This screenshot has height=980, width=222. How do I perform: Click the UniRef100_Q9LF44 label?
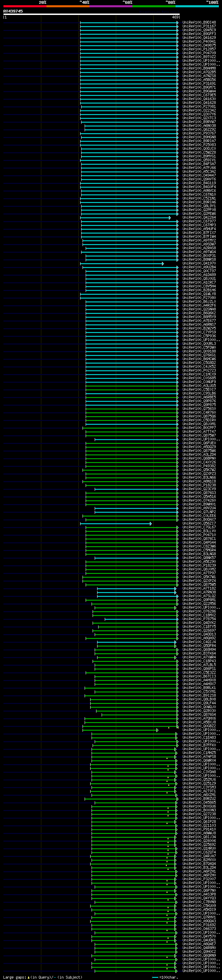pyautogui.click(x=199, y=703)
